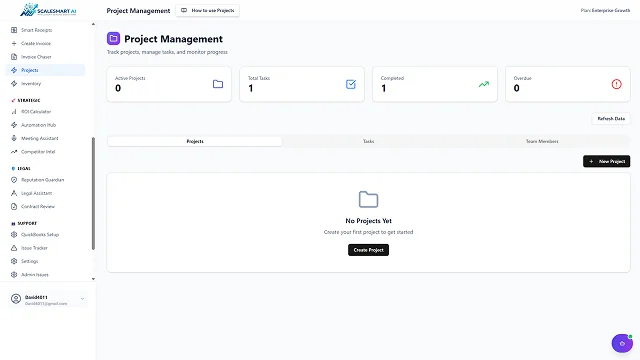This screenshot has height=360, width=640.
Task: Select Projects in the sidebar
Action: pos(45,70)
